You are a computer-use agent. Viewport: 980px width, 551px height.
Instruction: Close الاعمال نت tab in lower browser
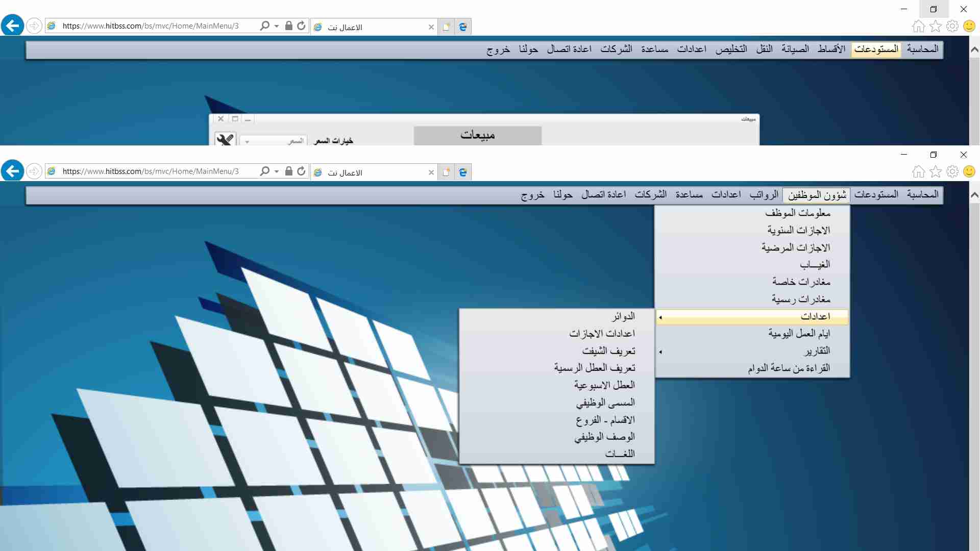(x=431, y=172)
